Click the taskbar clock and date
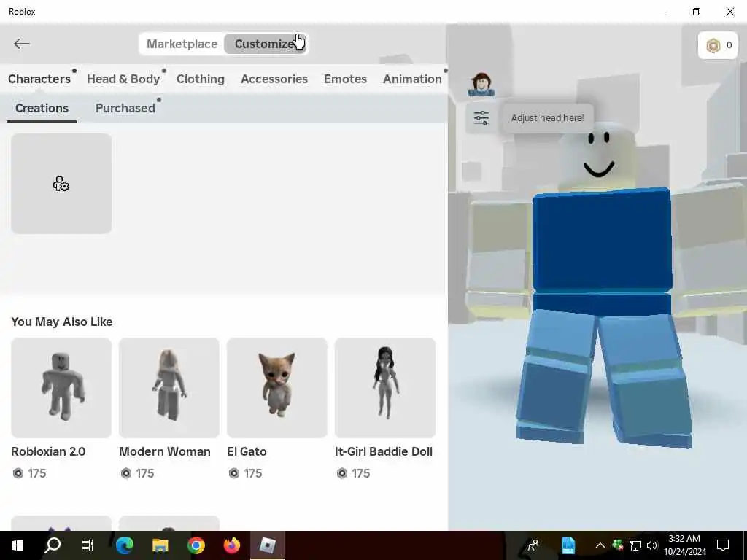This screenshot has height=560, width=747. click(x=684, y=545)
